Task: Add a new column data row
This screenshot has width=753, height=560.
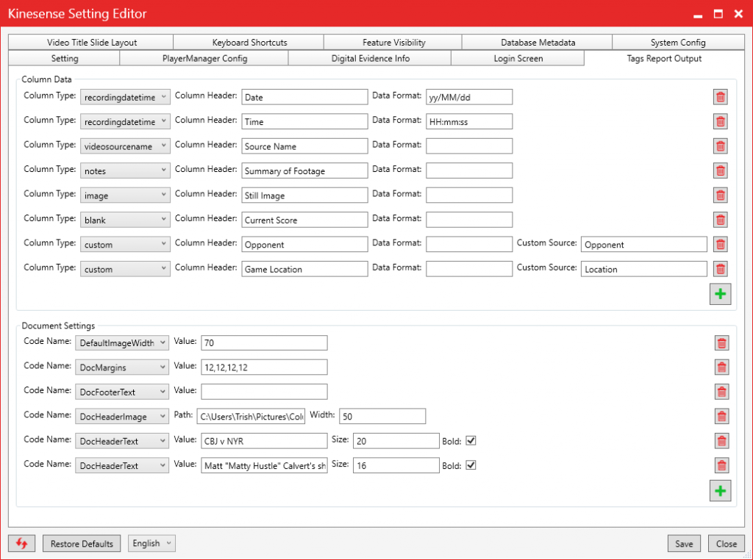Action: pyautogui.click(x=721, y=294)
